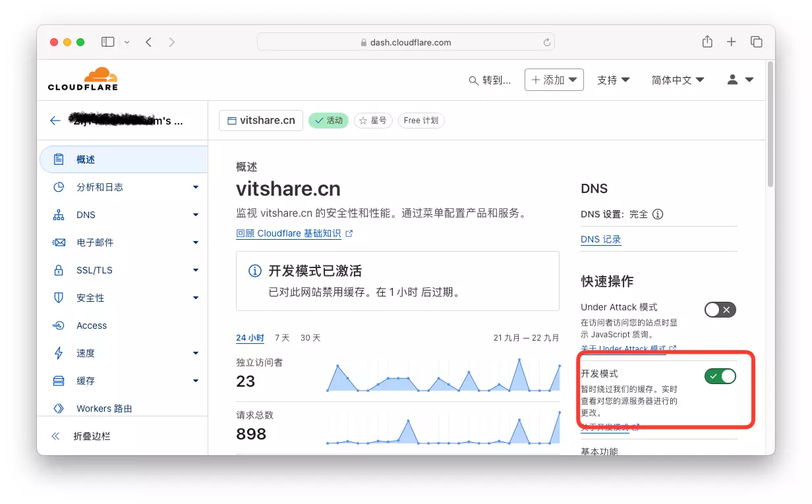Click the 快速操作 heading
Screen dimensions: 812x504
point(607,281)
